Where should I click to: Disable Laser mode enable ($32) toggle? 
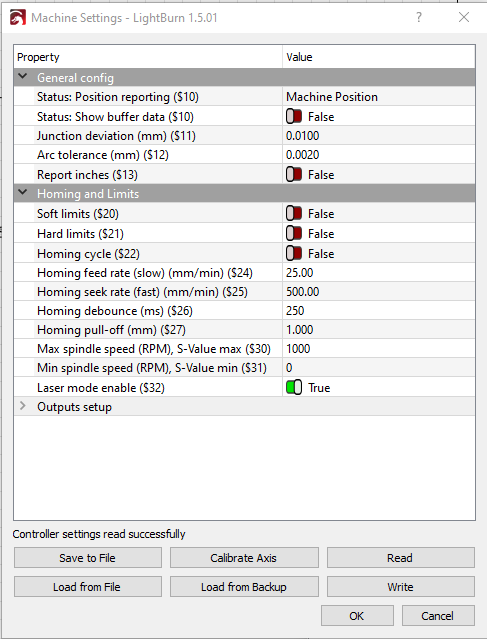point(294,388)
